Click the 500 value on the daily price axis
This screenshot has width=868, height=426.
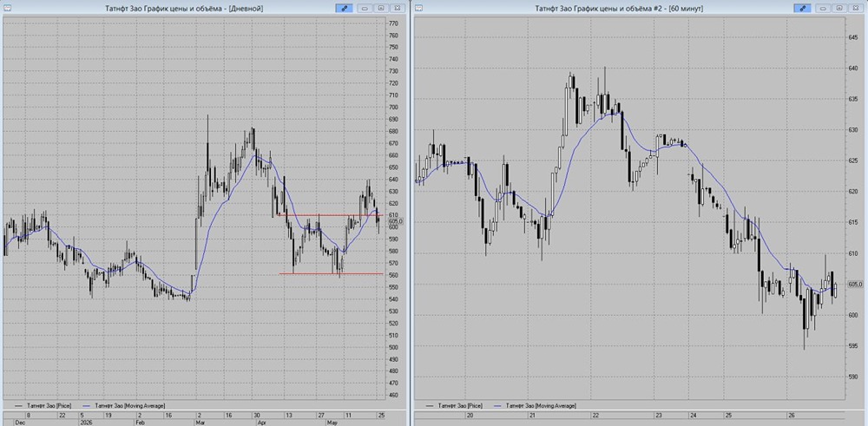point(393,347)
